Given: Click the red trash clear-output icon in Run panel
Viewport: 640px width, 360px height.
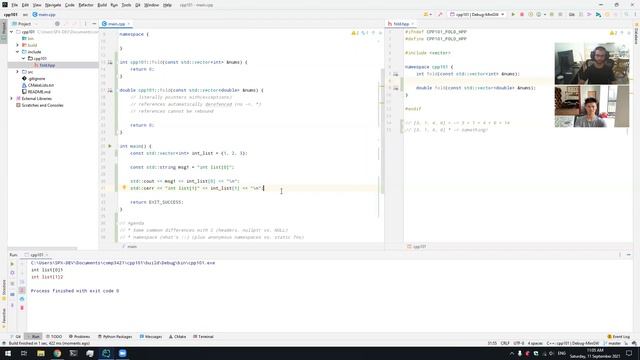Looking at the screenshot, I should [22, 307].
